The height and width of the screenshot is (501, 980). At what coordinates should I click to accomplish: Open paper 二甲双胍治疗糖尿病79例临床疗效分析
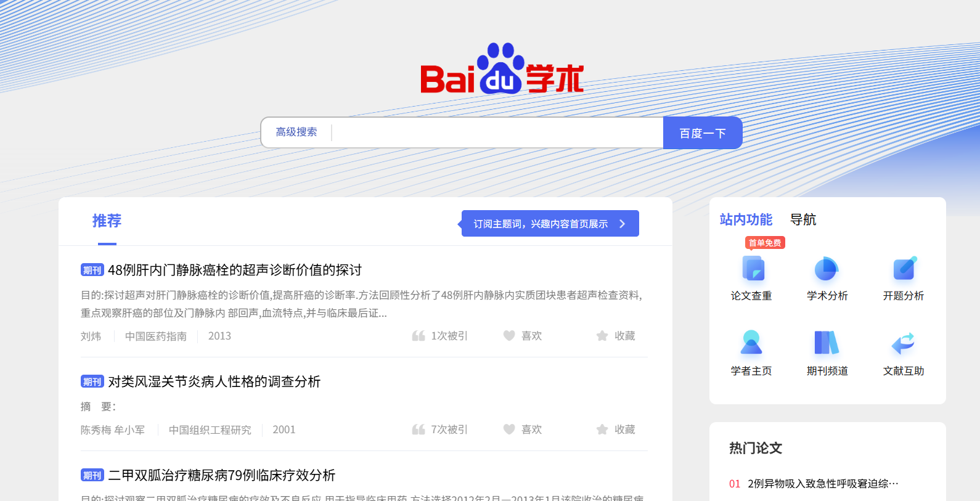point(222,475)
